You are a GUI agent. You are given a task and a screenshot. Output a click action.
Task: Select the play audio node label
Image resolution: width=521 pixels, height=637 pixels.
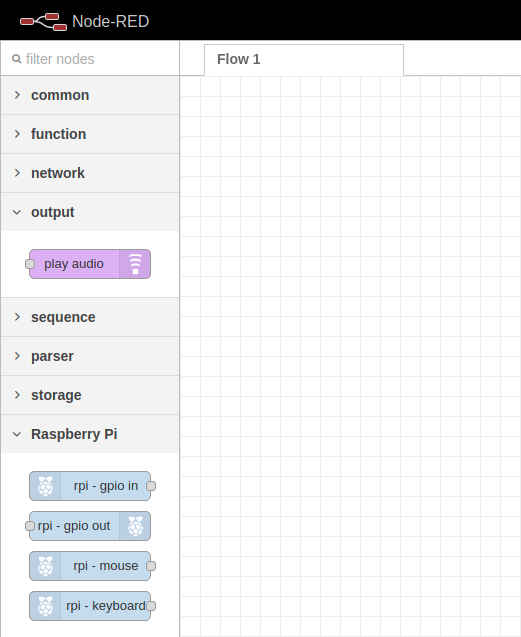74,264
